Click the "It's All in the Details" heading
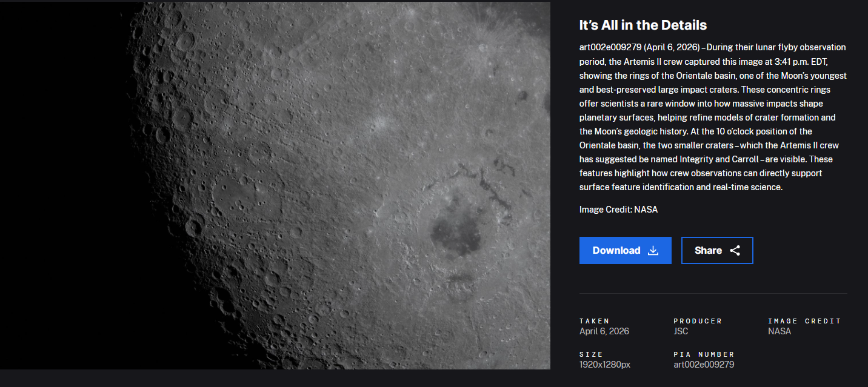The image size is (868, 387). point(643,25)
